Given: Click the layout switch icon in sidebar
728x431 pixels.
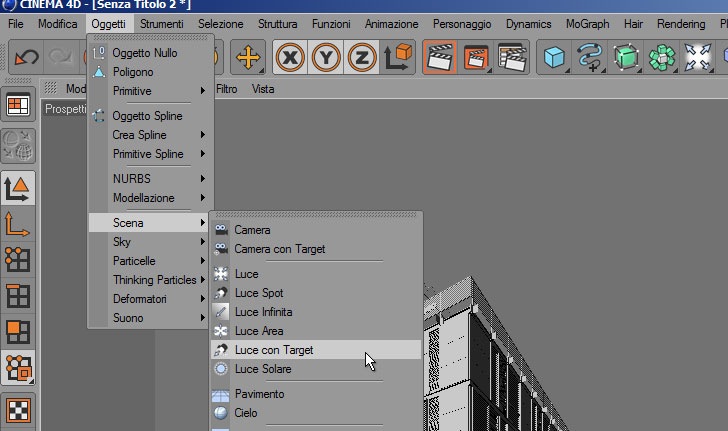Looking at the screenshot, I should tap(18, 104).
